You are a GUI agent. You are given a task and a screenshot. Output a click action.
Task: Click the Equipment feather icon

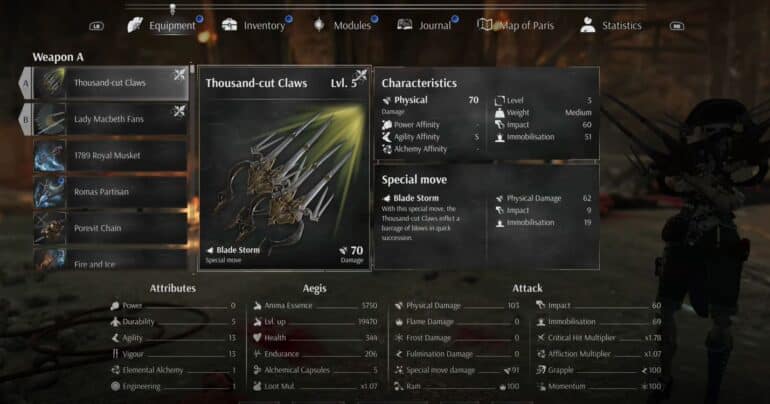point(135,25)
